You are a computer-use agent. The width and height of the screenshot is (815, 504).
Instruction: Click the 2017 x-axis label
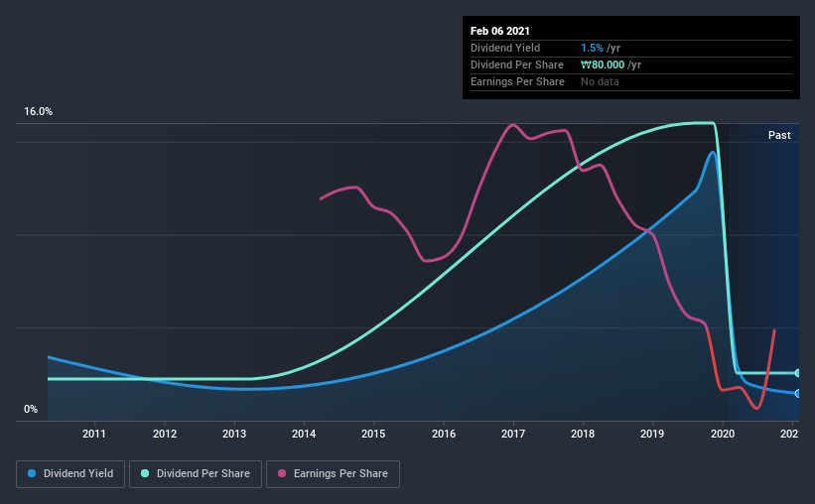[x=513, y=434]
